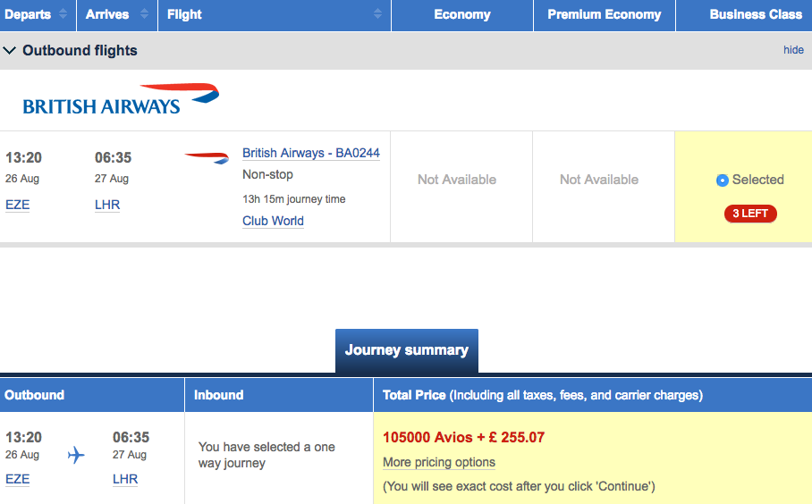This screenshot has width=812, height=504.
Task: Sort by the Flight column arrows icon
Action: [377, 14]
